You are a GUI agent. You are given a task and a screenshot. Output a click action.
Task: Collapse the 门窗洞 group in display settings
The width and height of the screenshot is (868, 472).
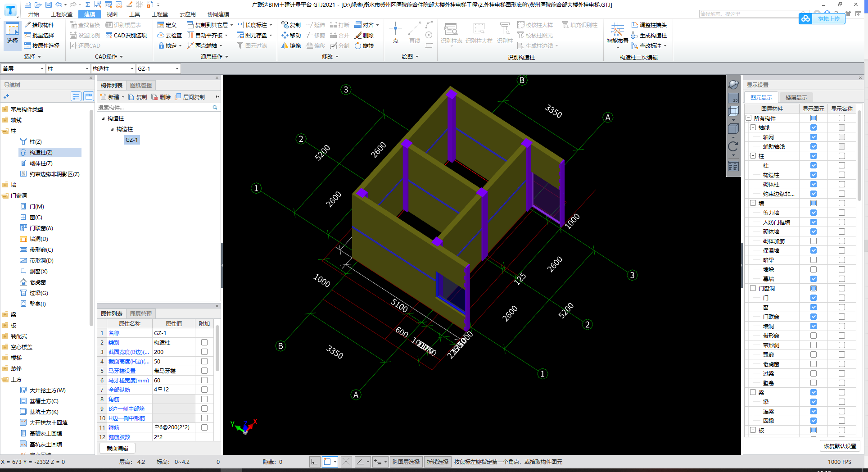tap(753, 288)
